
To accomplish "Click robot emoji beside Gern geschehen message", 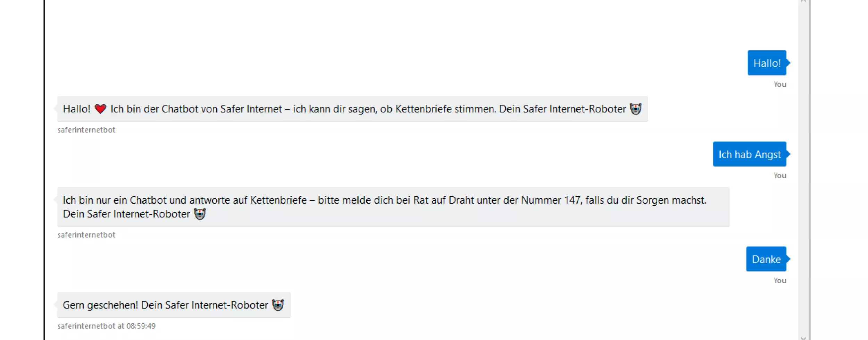I will click(278, 305).
